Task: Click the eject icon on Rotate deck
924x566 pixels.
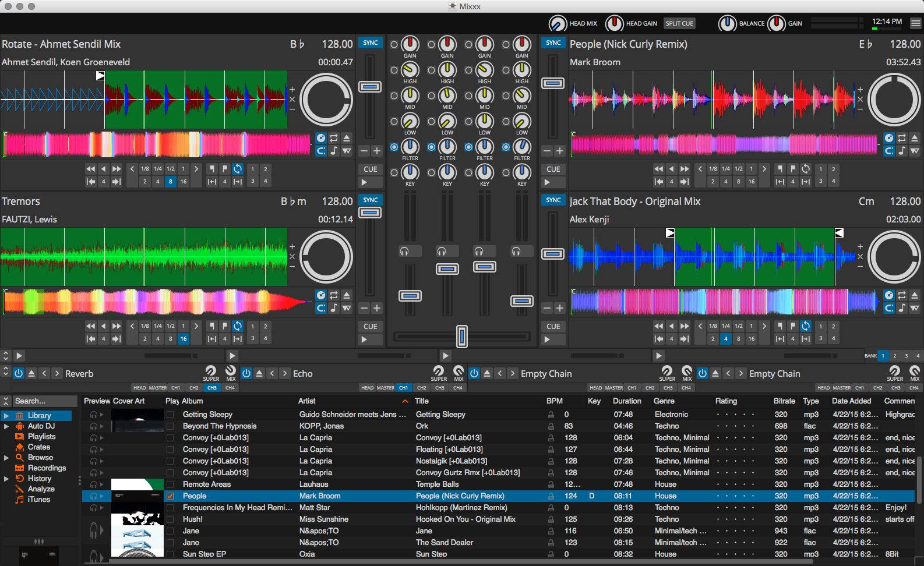Action: [347, 138]
